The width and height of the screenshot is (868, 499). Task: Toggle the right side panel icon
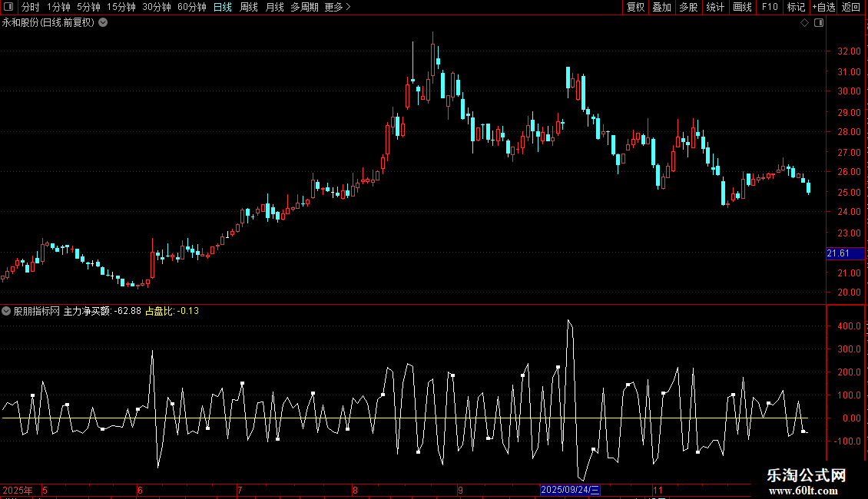(x=819, y=23)
